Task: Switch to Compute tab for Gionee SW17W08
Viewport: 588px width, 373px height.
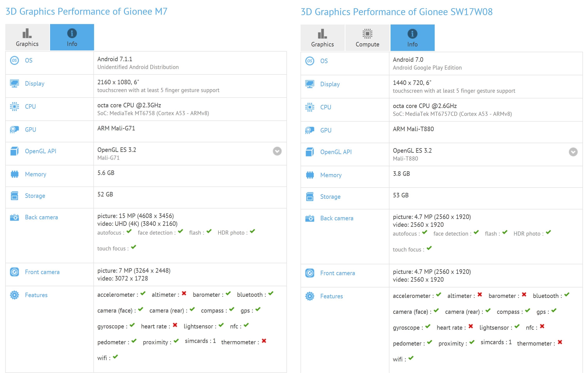Action: pyautogui.click(x=367, y=38)
